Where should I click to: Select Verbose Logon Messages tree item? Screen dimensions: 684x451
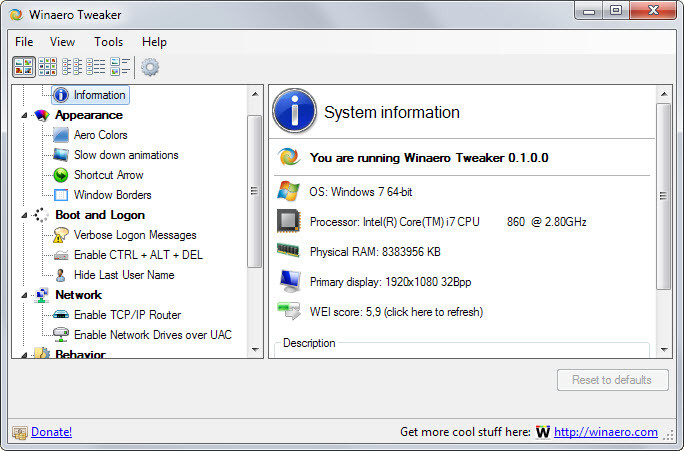[135, 235]
